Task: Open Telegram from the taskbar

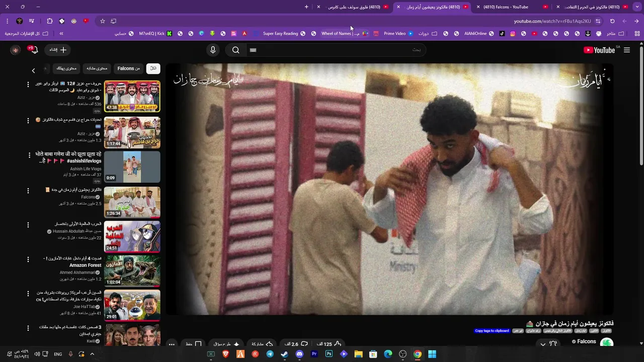Action: click(x=270, y=354)
